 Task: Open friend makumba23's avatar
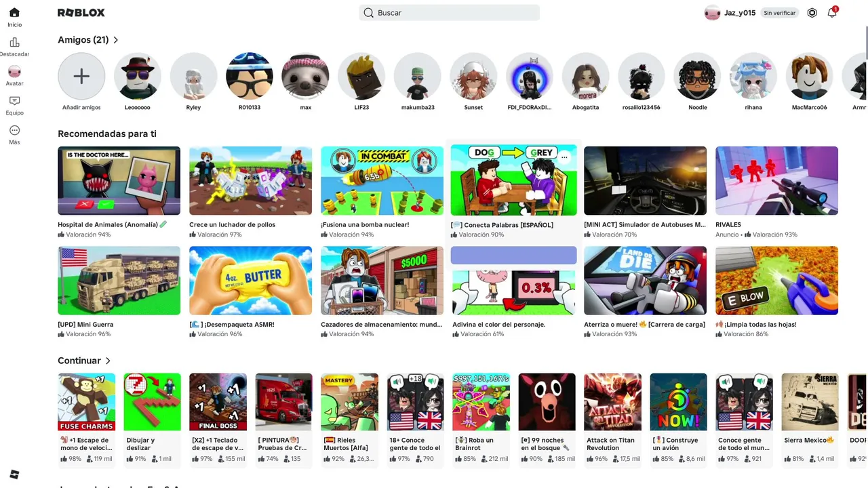click(x=418, y=76)
